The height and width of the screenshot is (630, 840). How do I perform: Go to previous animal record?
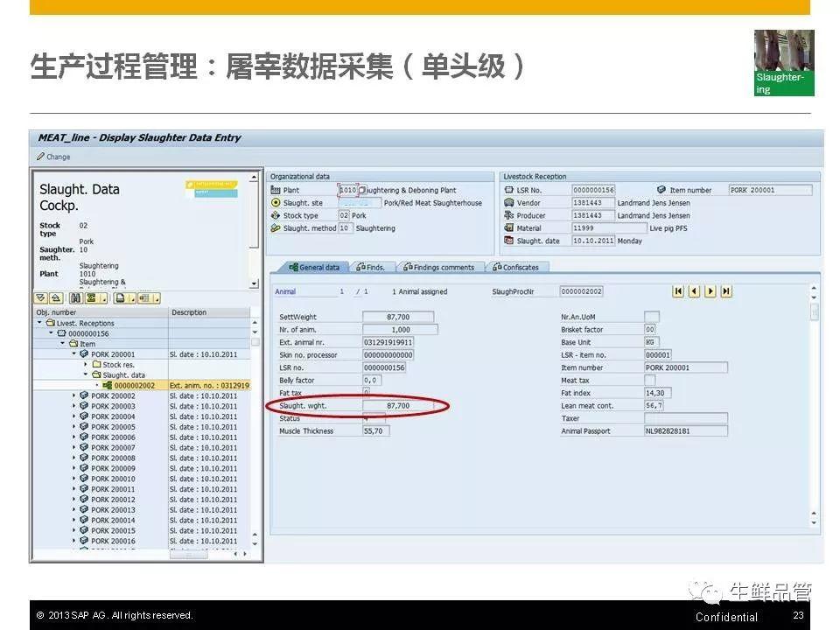694,291
